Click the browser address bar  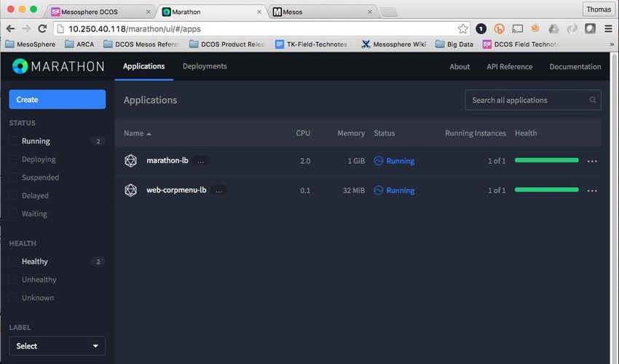pyautogui.click(x=262, y=29)
